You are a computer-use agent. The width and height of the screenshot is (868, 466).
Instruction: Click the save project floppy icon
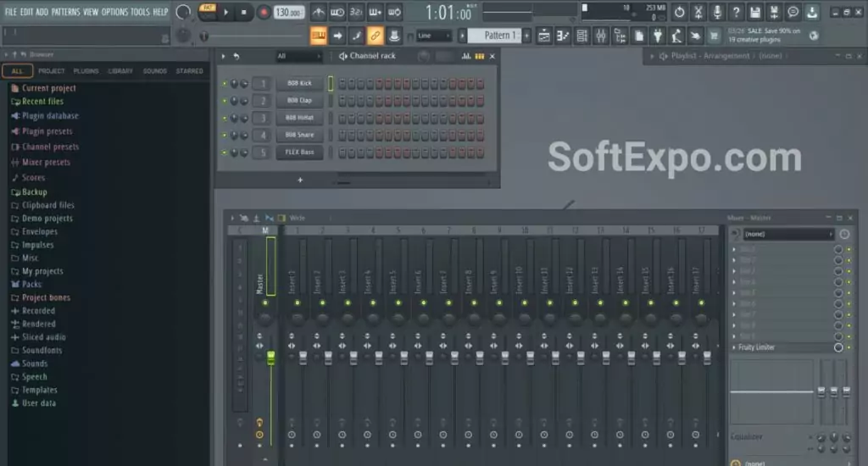coord(755,12)
